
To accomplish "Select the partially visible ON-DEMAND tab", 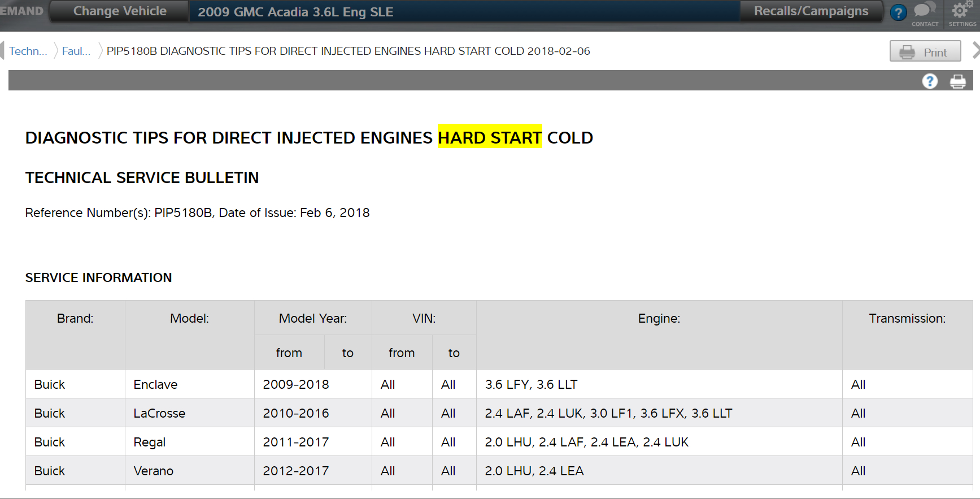I will [x=22, y=11].
